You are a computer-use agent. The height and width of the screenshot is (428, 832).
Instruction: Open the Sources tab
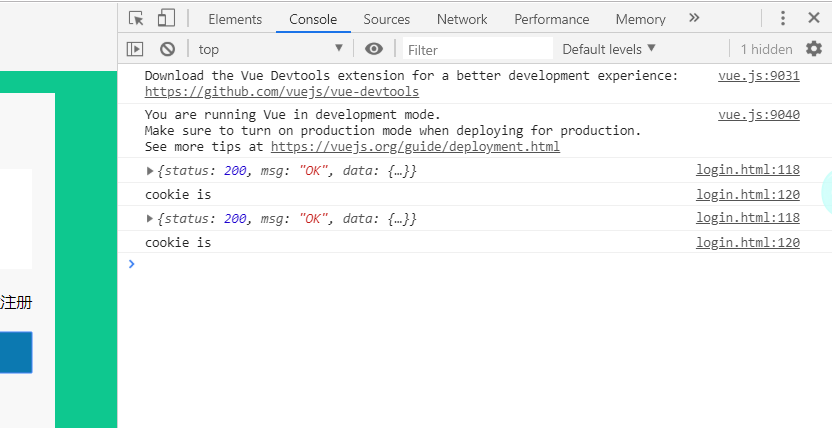click(x=387, y=19)
